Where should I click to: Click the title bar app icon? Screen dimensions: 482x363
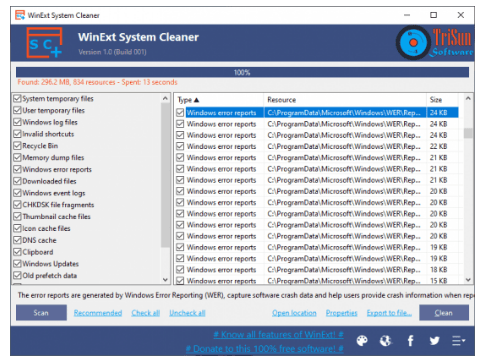(x=20, y=15)
